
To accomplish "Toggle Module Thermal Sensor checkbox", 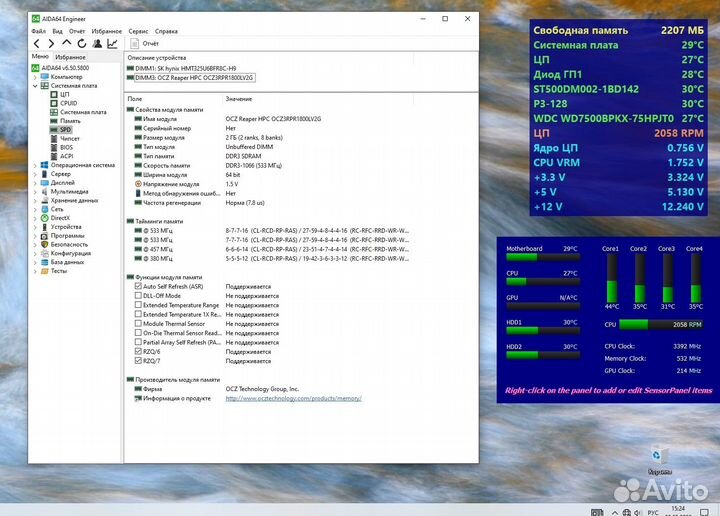I will point(138,323).
